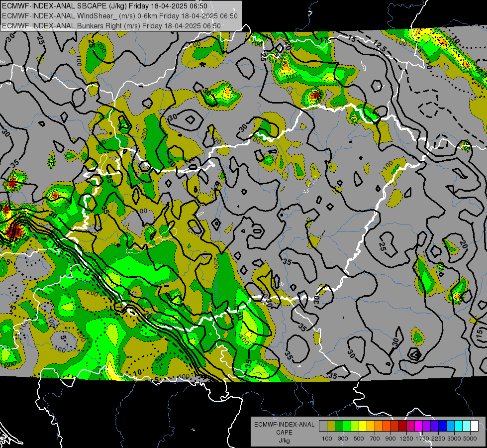Click the SBCAPE (J/kg) title line
This screenshot has width=487, height=448.
[104, 6]
